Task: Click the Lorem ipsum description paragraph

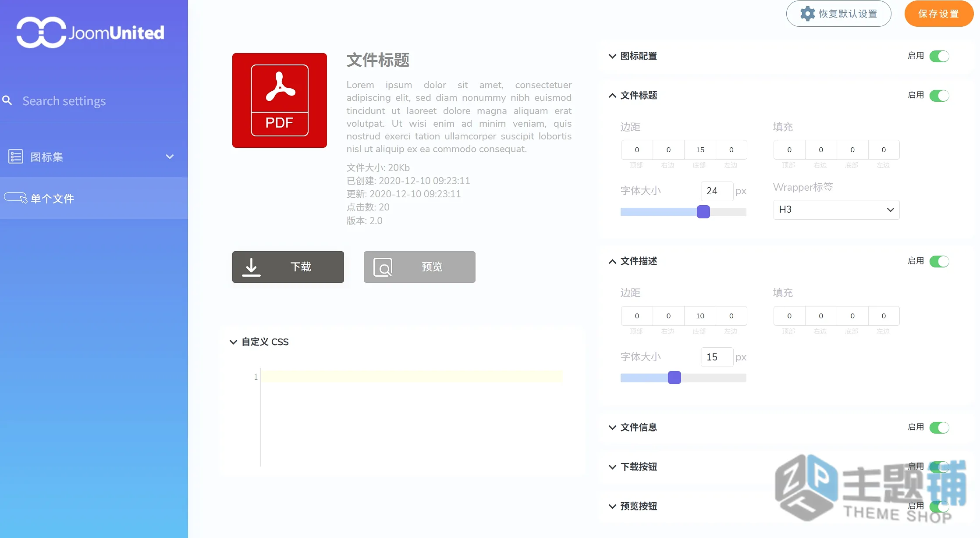Action: click(459, 117)
